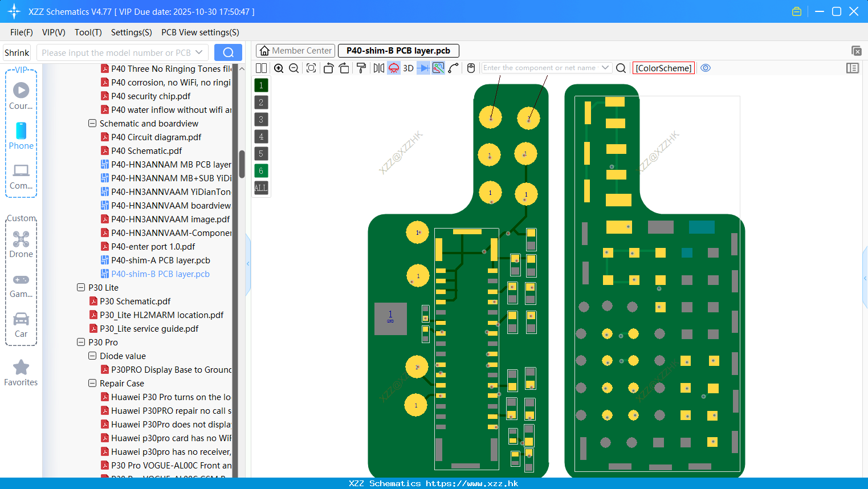Screen dimensions: 868x489
Task: Toggle the blue eye visibility icon
Action: pos(706,68)
